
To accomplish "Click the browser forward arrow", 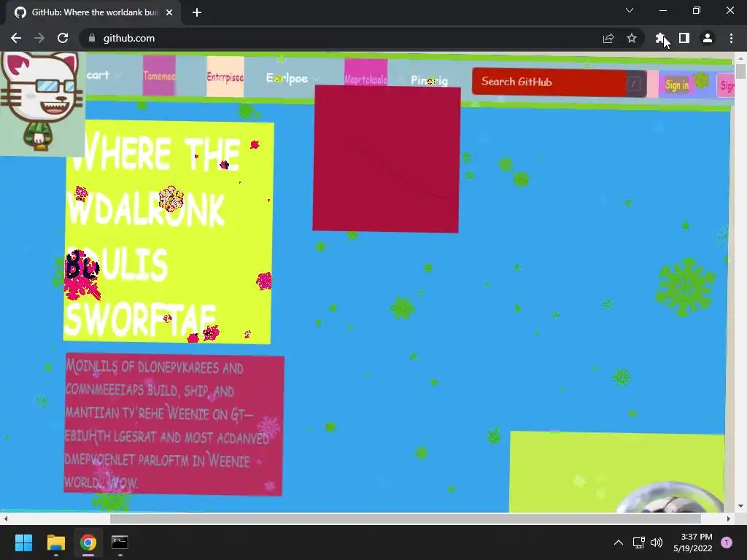I will pyautogui.click(x=39, y=38).
